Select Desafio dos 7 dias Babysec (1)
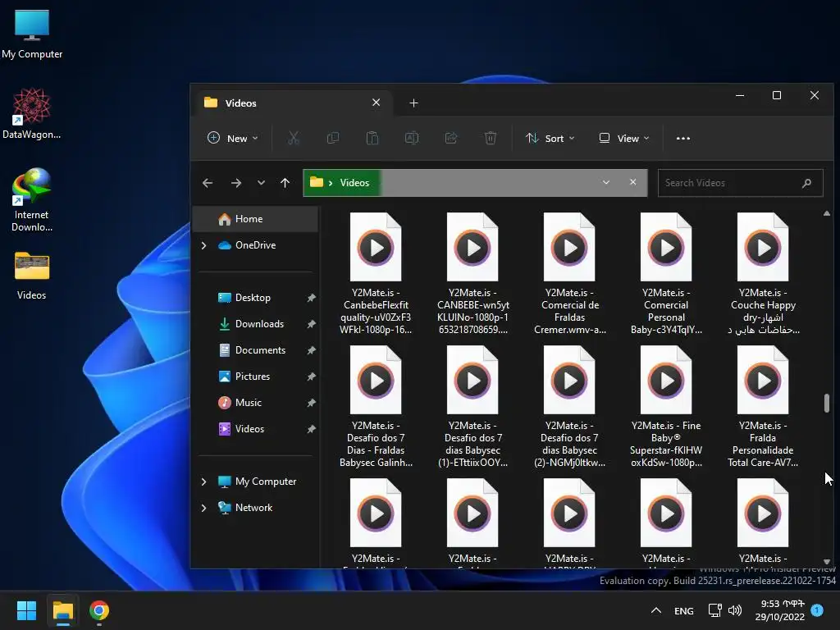The height and width of the screenshot is (630, 840). (x=472, y=406)
